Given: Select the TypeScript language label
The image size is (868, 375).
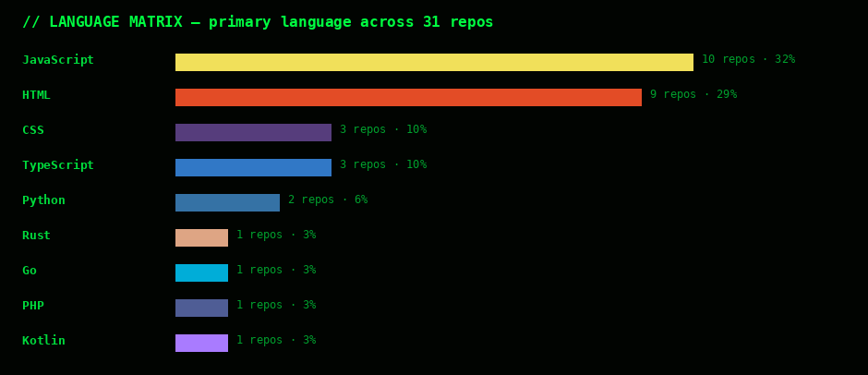Looking at the screenshot, I should pyautogui.click(x=58, y=165).
